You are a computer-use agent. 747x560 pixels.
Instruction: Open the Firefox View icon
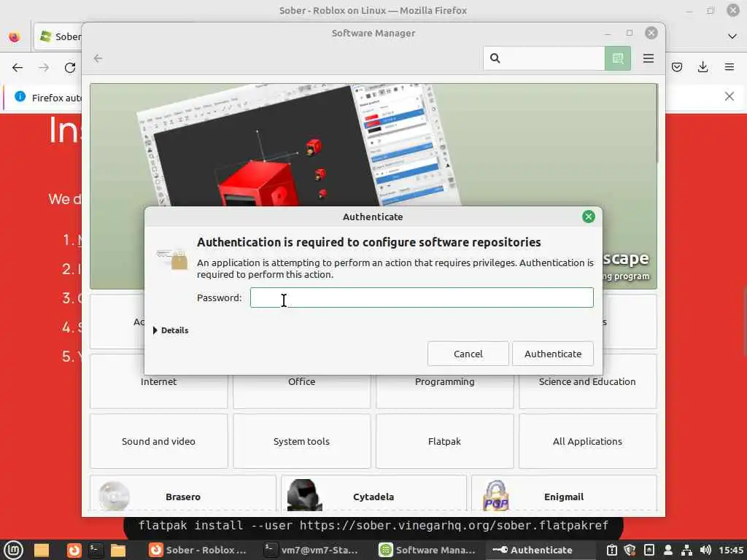[x=15, y=36]
